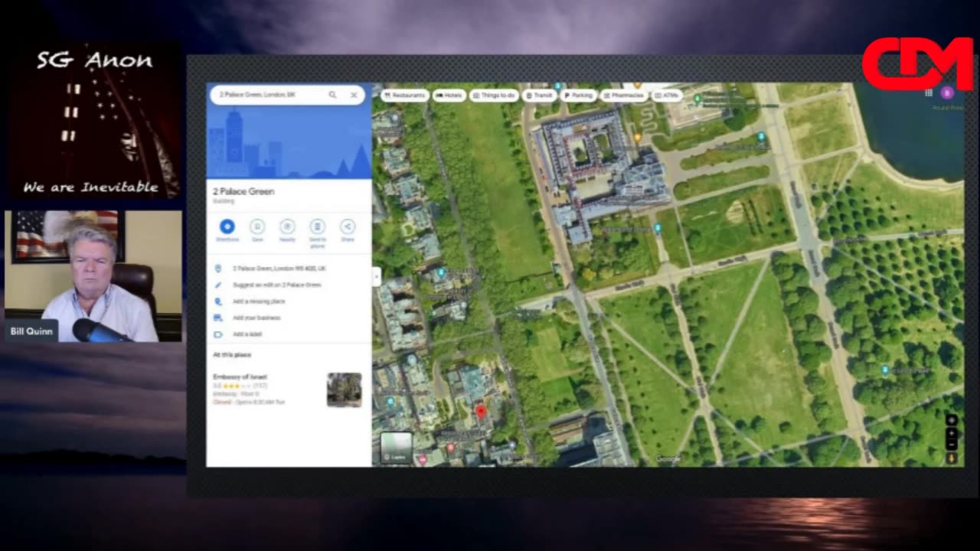The height and width of the screenshot is (551, 980).
Task: Click the label tag icon
Action: 218,334
